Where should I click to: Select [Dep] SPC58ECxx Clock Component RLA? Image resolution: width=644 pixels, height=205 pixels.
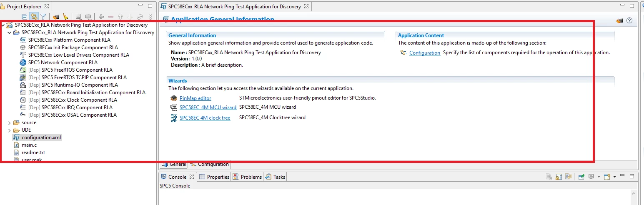(x=73, y=100)
